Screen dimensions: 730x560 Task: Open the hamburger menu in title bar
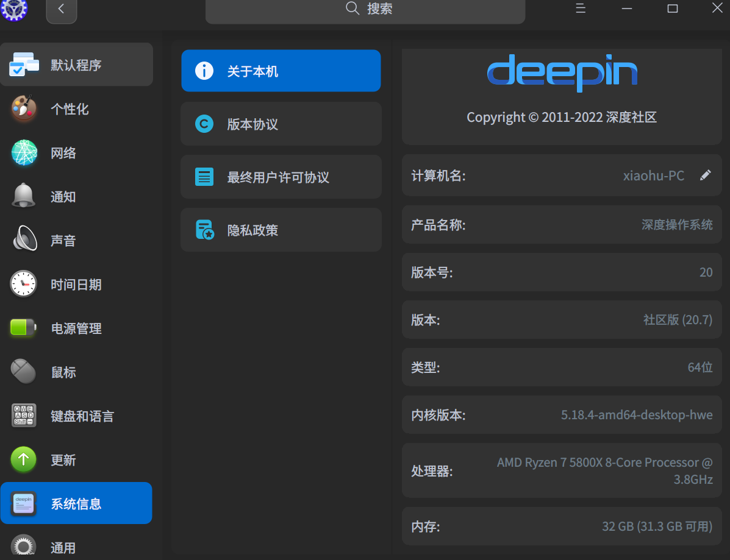pyautogui.click(x=580, y=9)
